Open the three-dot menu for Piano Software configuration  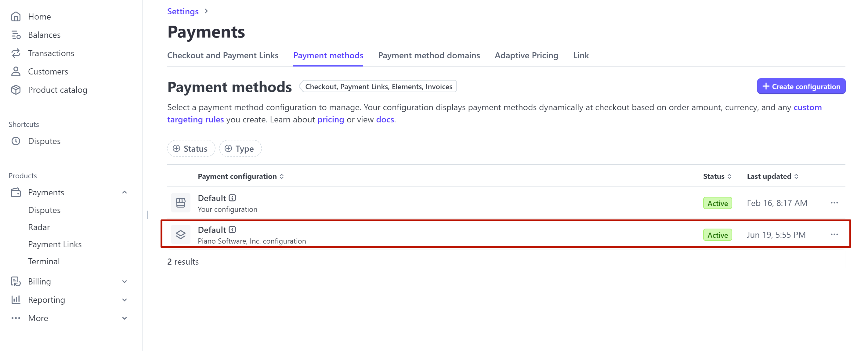(834, 234)
